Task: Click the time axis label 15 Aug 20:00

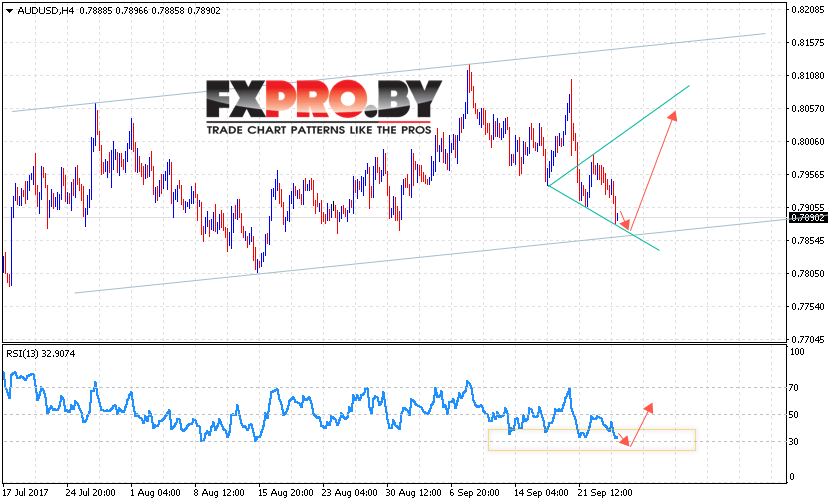Action: pos(285,492)
